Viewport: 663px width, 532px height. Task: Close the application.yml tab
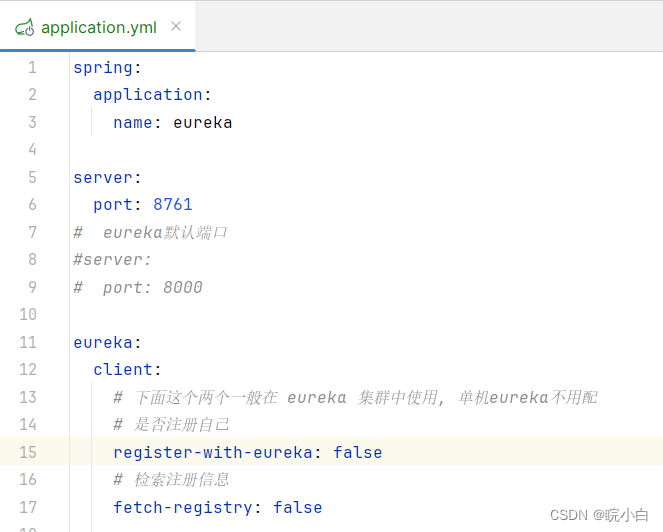click(x=176, y=26)
